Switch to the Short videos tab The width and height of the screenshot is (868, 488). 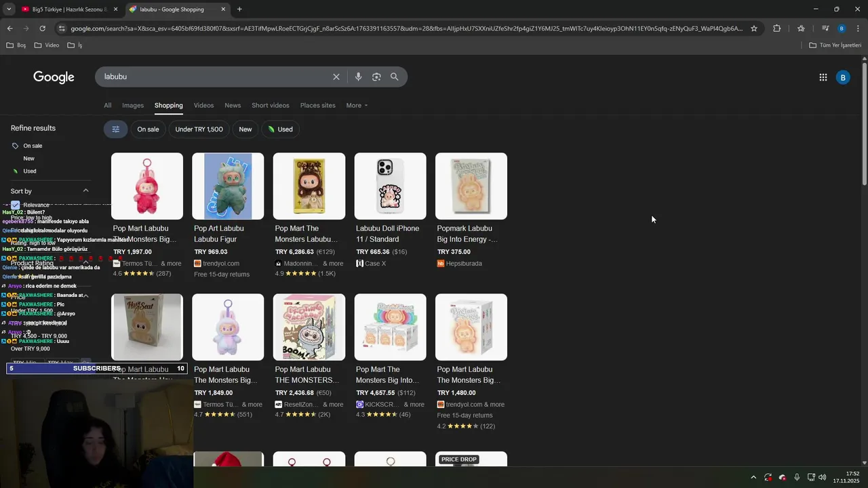pos(271,105)
